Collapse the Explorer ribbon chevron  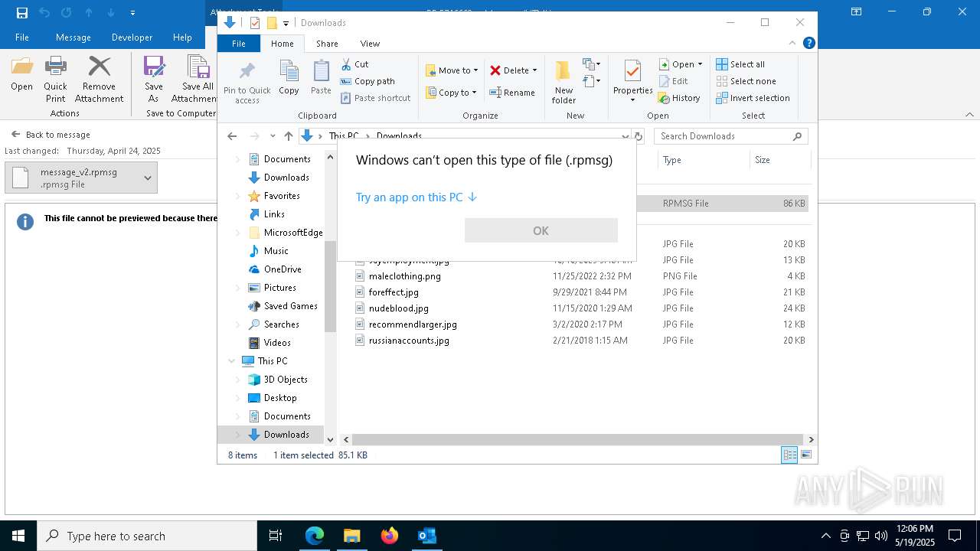pyautogui.click(x=793, y=44)
